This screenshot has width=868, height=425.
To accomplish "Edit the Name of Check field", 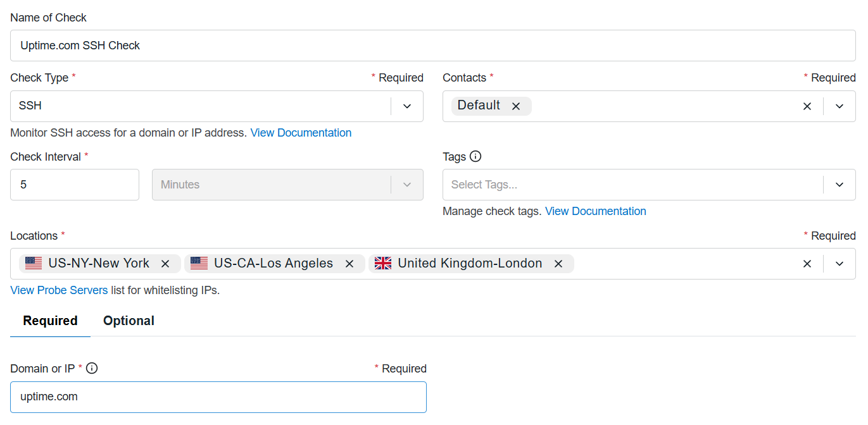I will point(433,46).
